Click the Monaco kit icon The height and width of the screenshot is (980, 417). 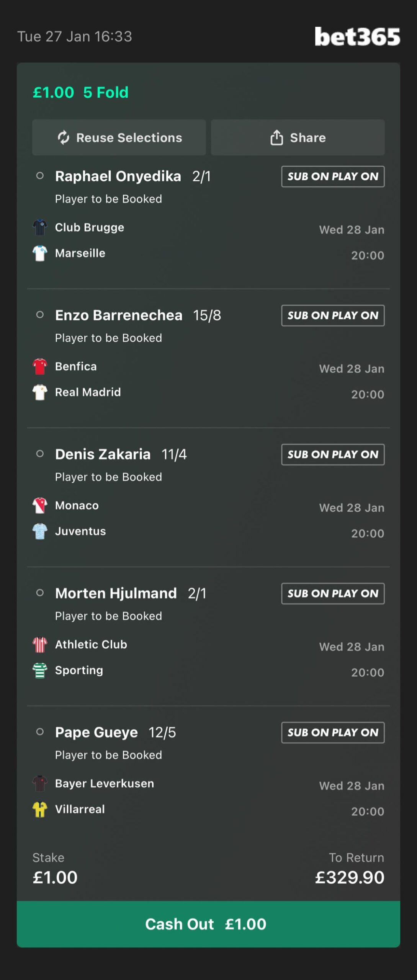40,505
